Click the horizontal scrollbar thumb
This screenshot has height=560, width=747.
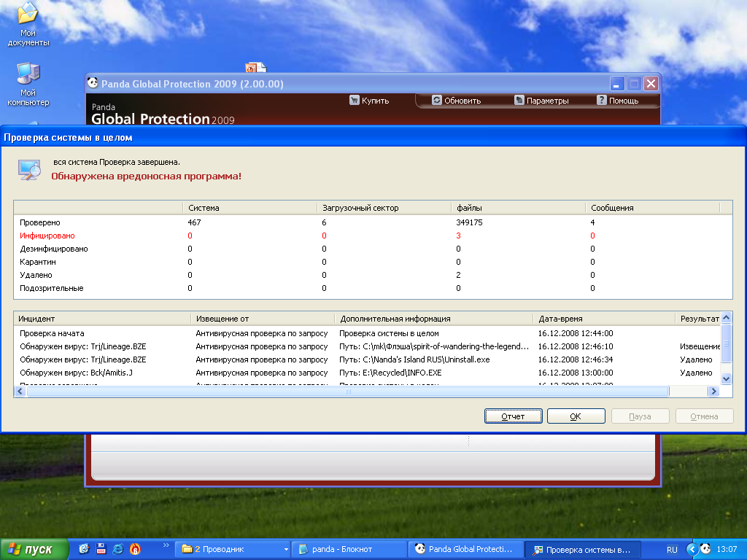(348, 392)
